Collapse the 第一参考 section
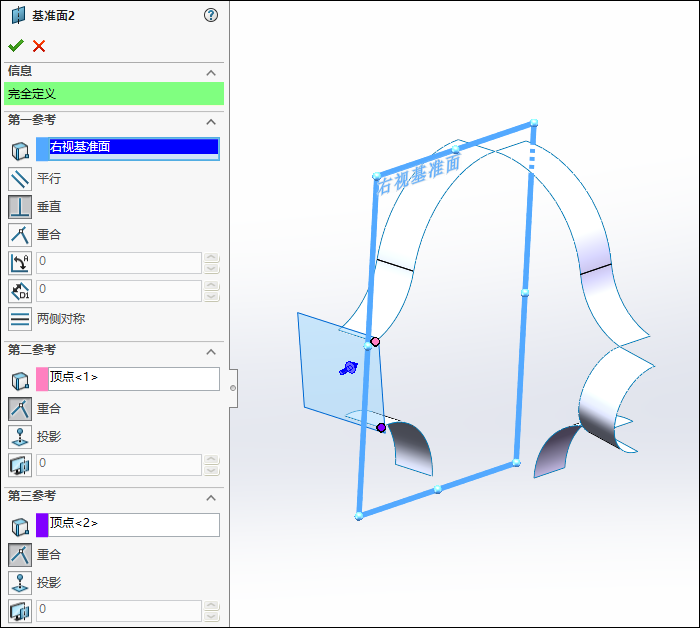Image resolution: width=700 pixels, height=628 pixels. coord(211,122)
